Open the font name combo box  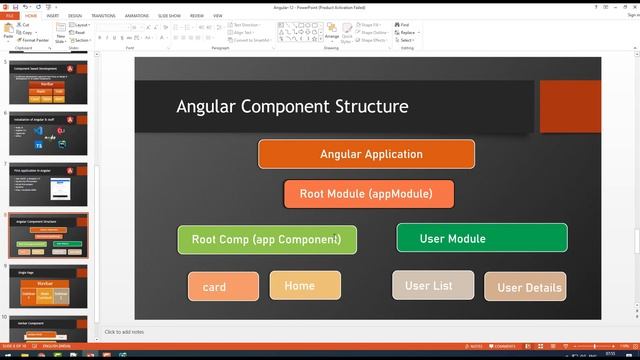(113, 27)
